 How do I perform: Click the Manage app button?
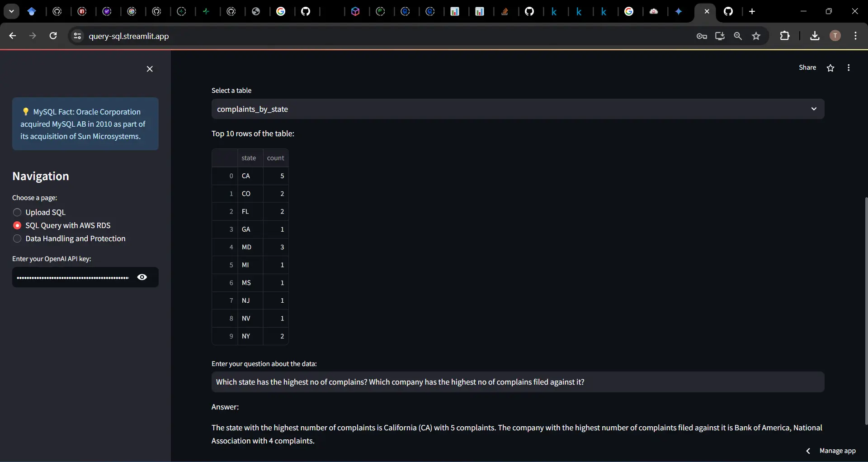pos(837,451)
